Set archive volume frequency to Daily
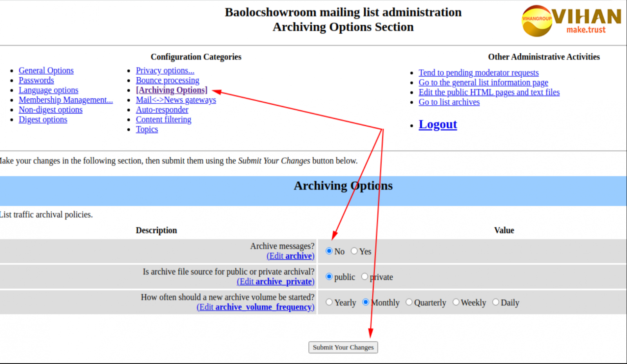627x364 pixels. 496,302
